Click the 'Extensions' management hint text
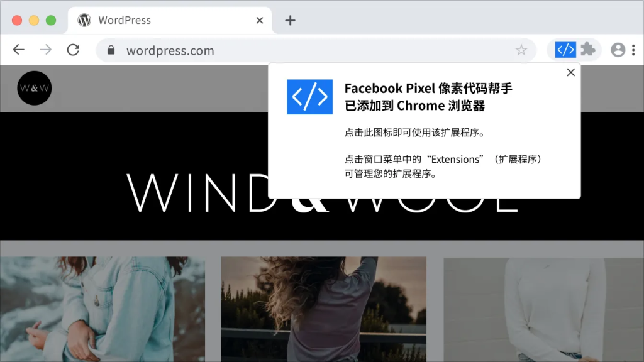The width and height of the screenshot is (644, 362). click(443, 166)
